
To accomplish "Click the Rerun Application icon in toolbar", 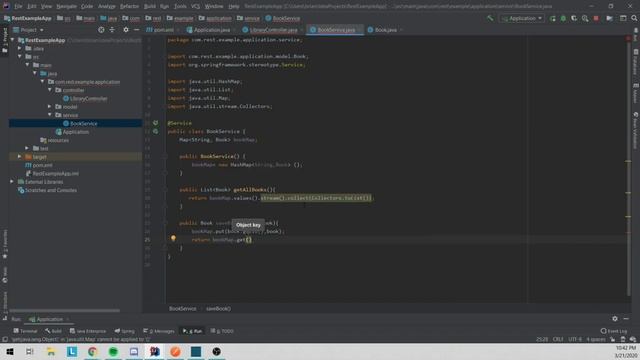I will [x=553, y=18].
